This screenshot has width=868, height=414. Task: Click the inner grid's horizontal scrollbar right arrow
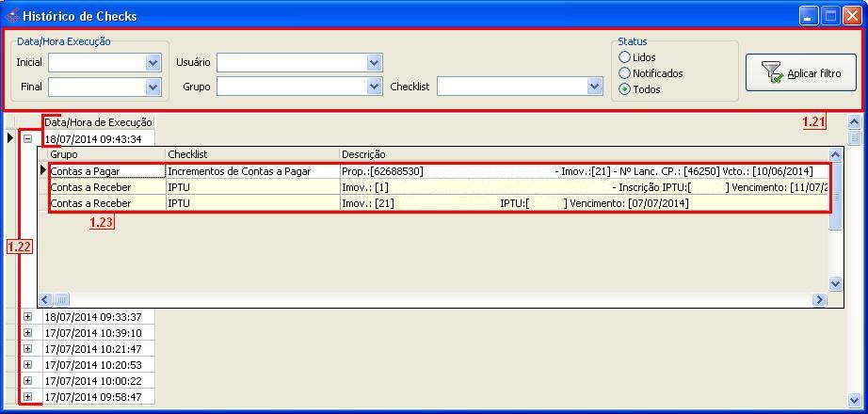(819, 300)
